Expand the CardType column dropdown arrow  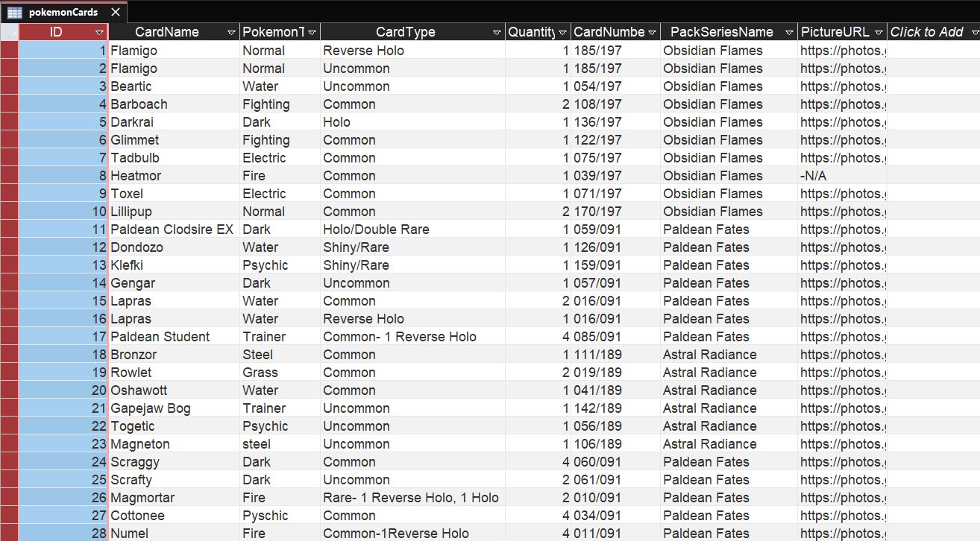coord(497,33)
